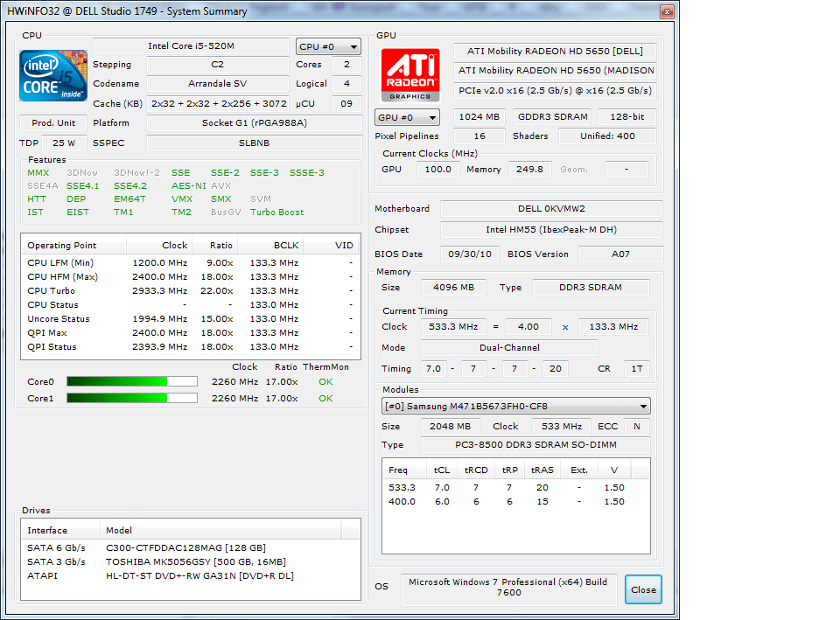Click the Freq column header in modules table

[404, 470]
